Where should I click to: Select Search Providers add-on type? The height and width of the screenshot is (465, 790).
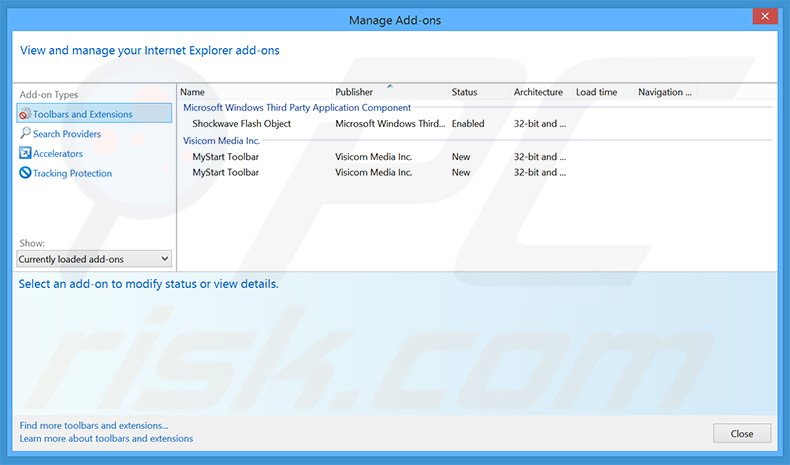click(x=67, y=134)
